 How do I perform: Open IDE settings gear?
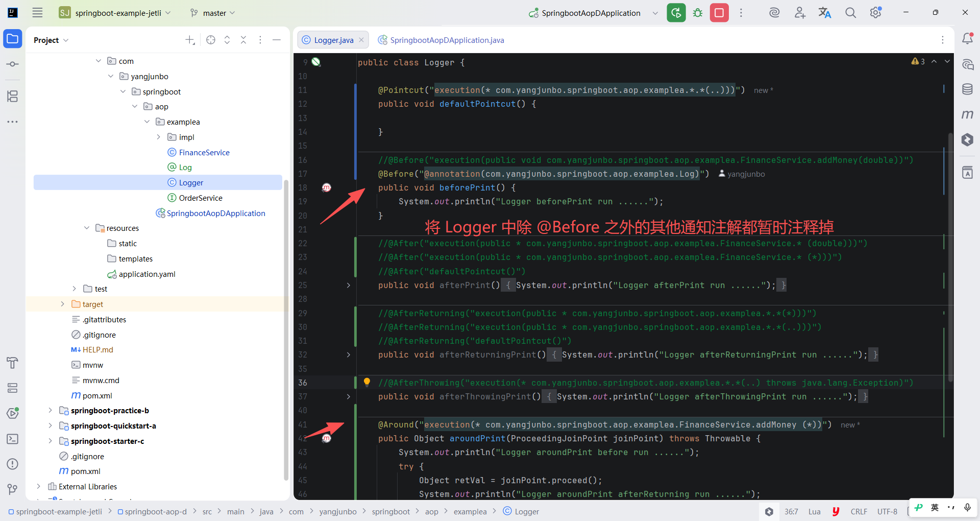(x=876, y=13)
